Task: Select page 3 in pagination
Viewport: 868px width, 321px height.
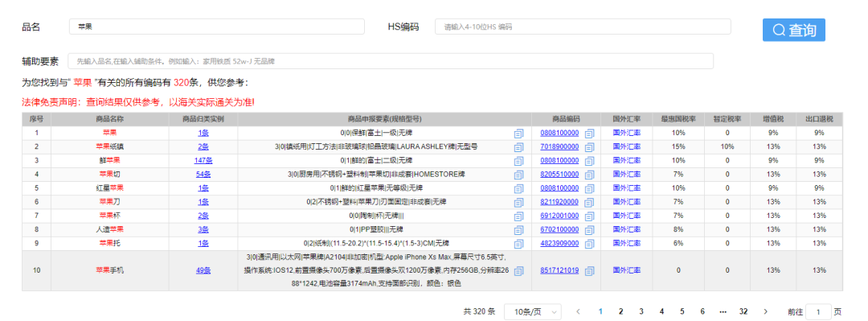Action: [641, 311]
